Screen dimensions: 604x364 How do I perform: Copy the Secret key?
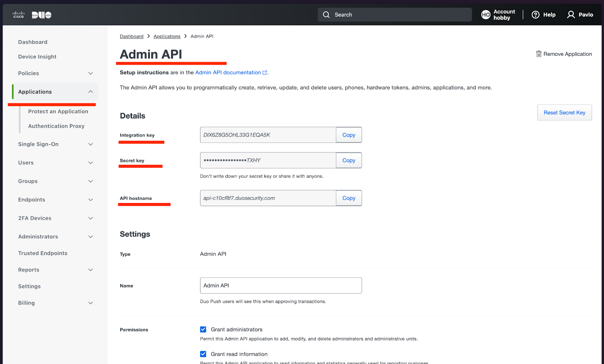coord(349,160)
